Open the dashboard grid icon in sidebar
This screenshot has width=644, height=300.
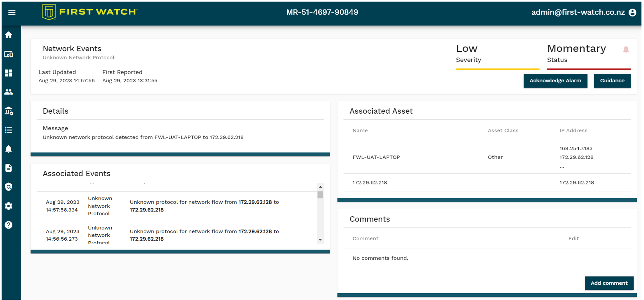click(x=9, y=73)
